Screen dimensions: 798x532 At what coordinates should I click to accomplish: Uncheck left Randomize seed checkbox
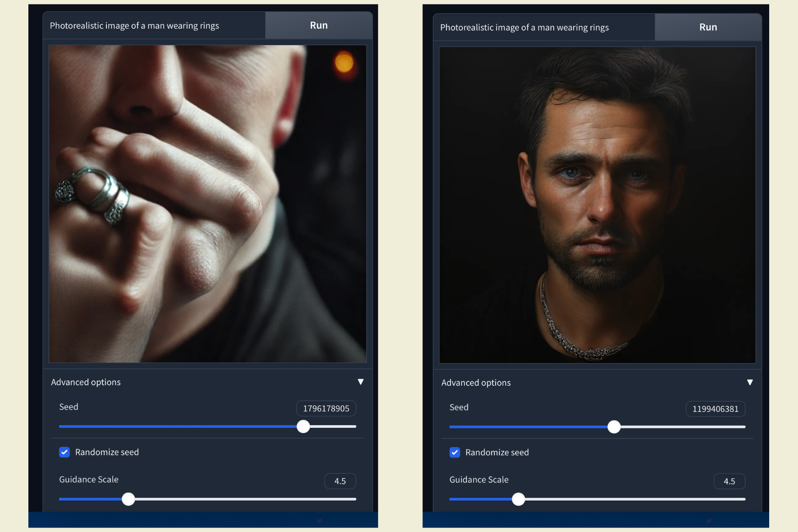[64, 452]
